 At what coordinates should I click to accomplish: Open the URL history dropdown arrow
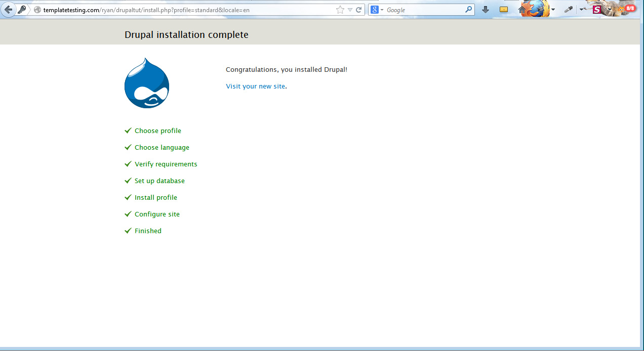tap(350, 10)
